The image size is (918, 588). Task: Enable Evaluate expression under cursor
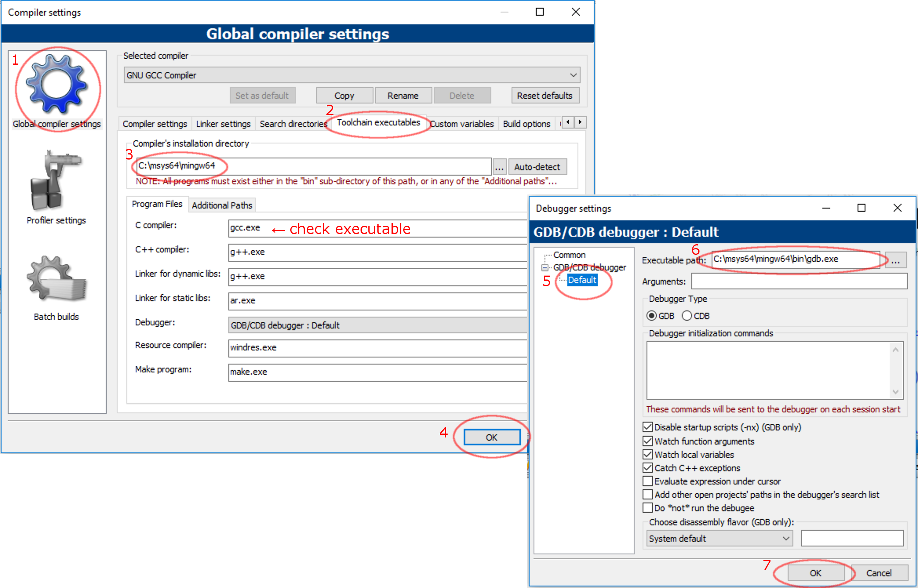(x=648, y=481)
